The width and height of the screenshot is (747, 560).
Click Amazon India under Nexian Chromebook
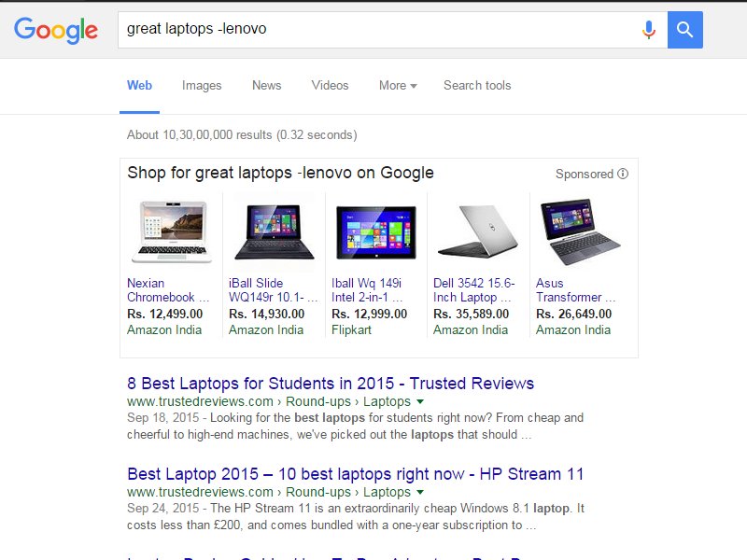pyautogui.click(x=164, y=330)
